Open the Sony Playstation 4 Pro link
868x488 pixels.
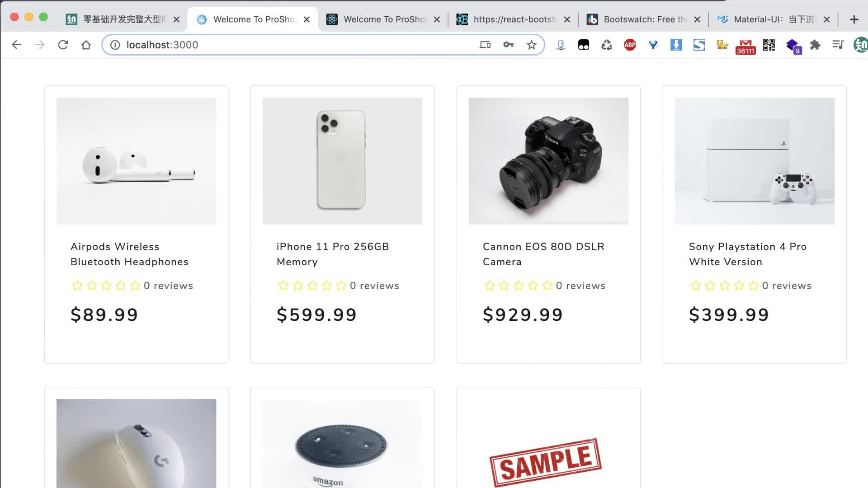tap(747, 254)
